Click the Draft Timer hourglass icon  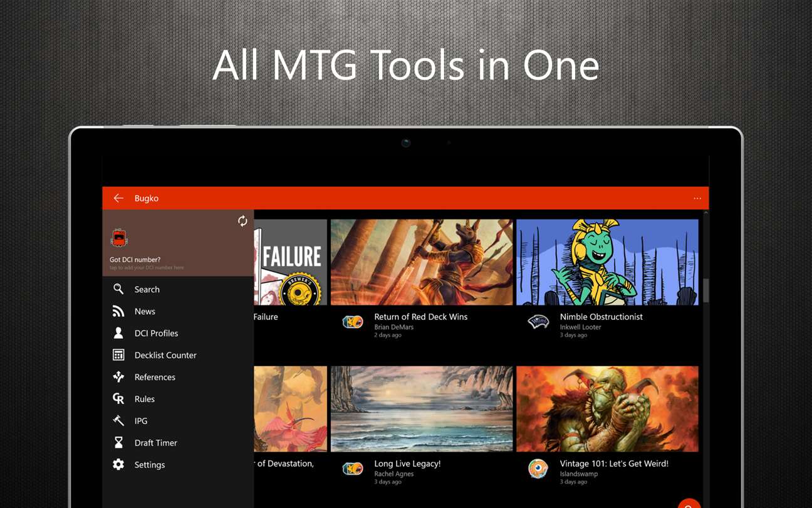click(x=118, y=443)
